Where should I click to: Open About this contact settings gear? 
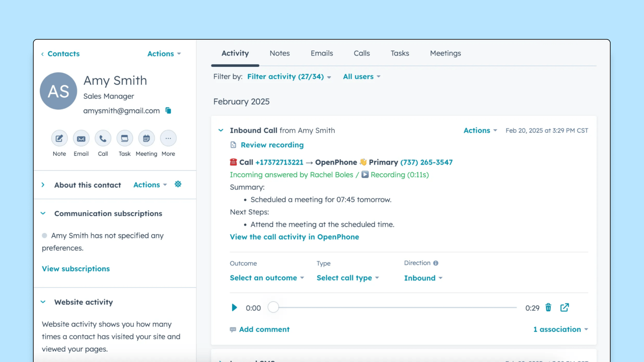click(178, 184)
